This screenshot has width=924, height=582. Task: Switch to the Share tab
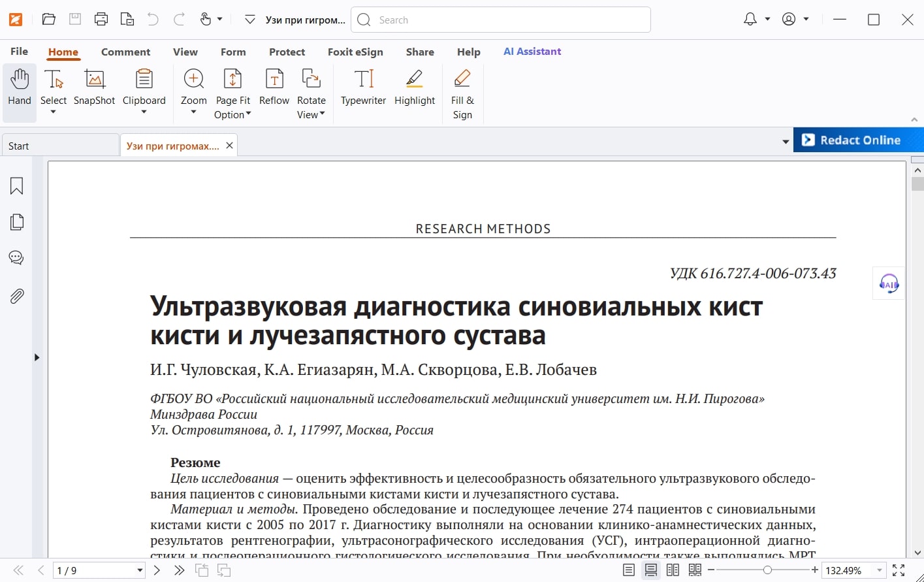420,52
